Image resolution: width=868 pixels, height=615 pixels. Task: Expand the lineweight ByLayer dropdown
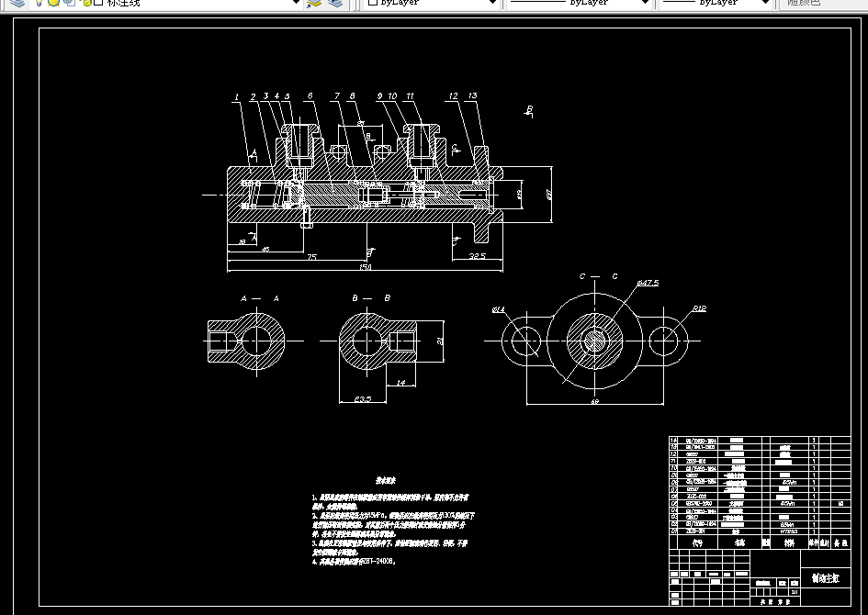tap(766, 3)
